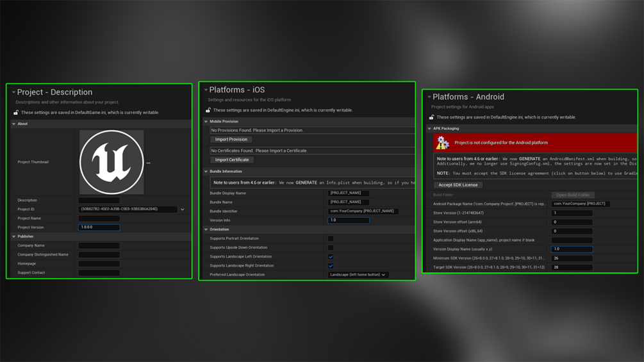Click the 'Project Thumbnail' label
The height and width of the screenshot is (362, 644).
pos(33,162)
